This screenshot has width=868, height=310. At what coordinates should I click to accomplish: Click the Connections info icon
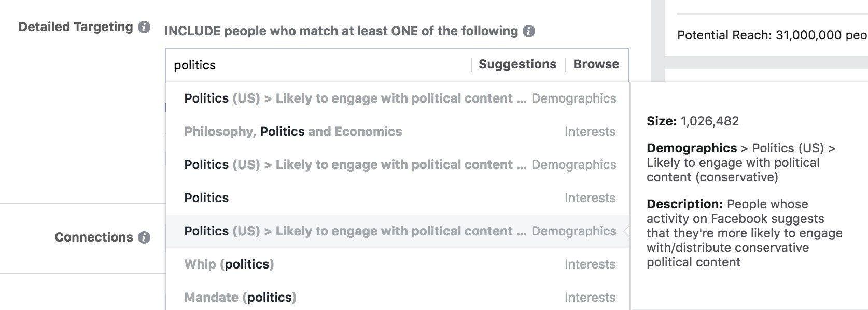point(145,237)
